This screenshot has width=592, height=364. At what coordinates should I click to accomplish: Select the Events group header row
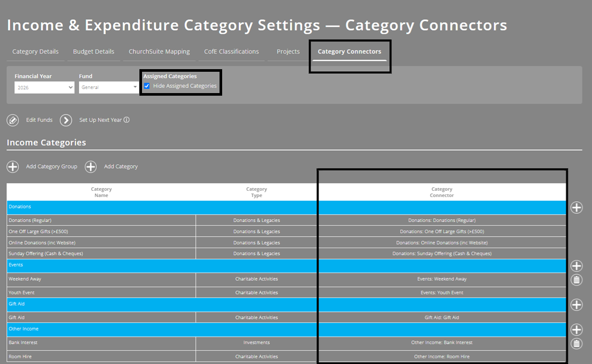click(286, 266)
